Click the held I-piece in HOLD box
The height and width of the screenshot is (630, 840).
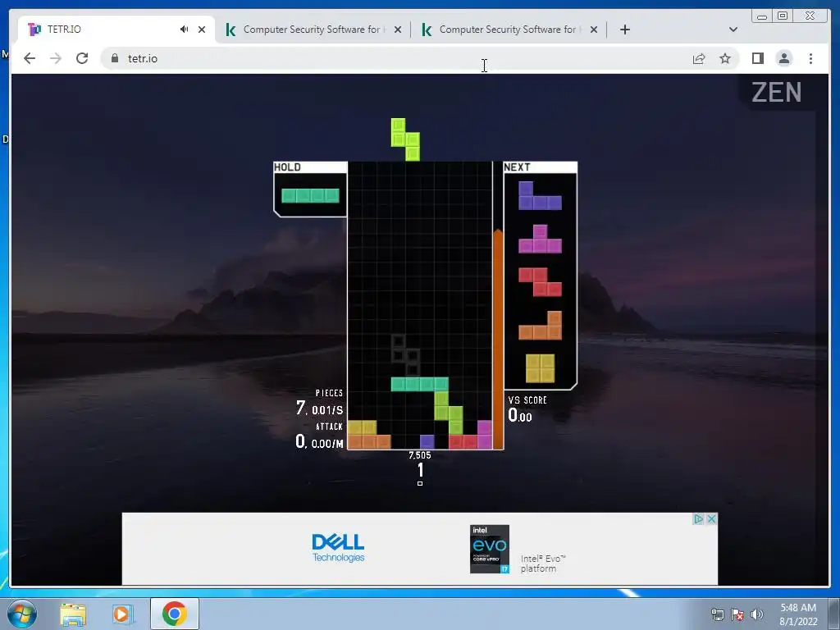(x=310, y=195)
